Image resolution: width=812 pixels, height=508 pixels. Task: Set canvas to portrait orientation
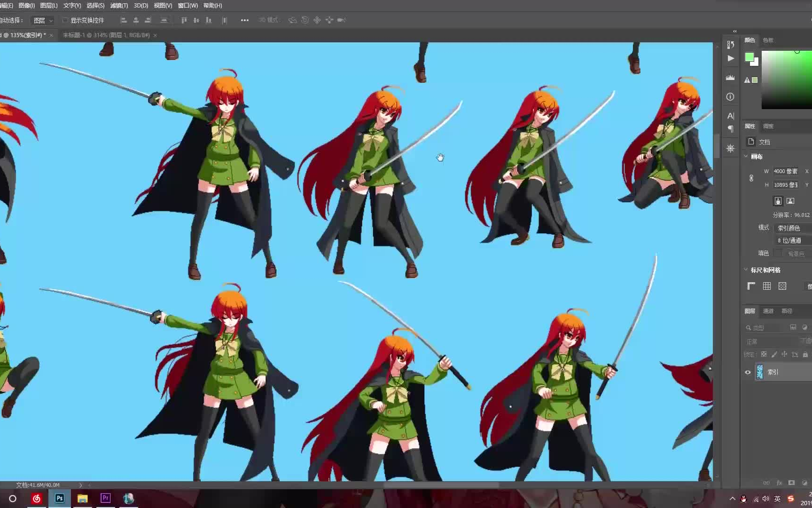pos(778,201)
